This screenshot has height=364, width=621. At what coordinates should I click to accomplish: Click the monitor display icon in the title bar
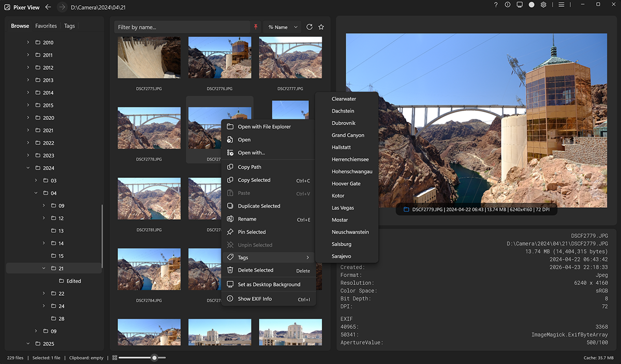tap(520, 5)
